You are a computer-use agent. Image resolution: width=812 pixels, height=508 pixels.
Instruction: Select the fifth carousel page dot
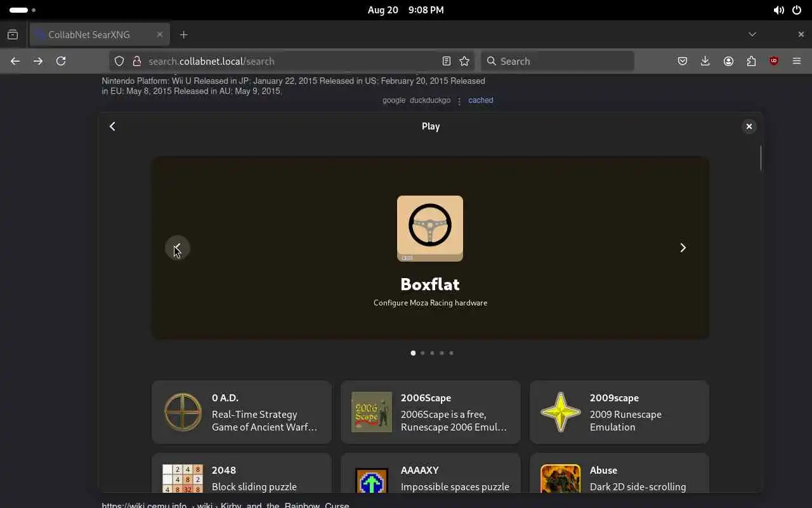coord(451,353)
